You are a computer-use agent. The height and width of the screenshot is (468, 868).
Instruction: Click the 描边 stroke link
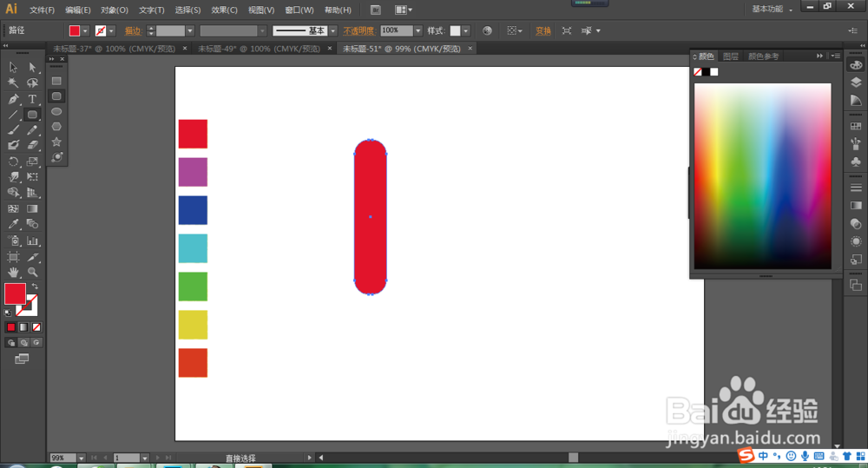(x=133, y=31)
